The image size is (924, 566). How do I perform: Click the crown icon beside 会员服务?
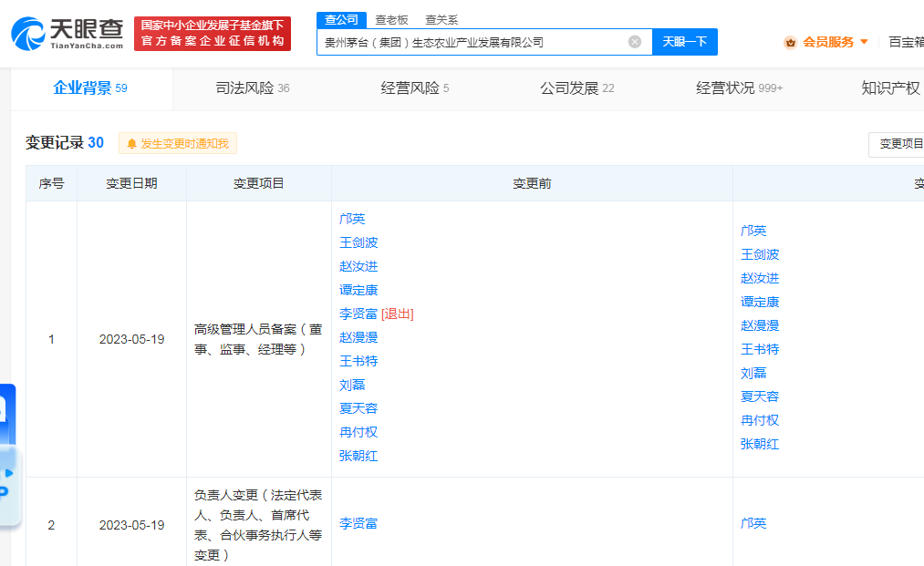[790, 42]
